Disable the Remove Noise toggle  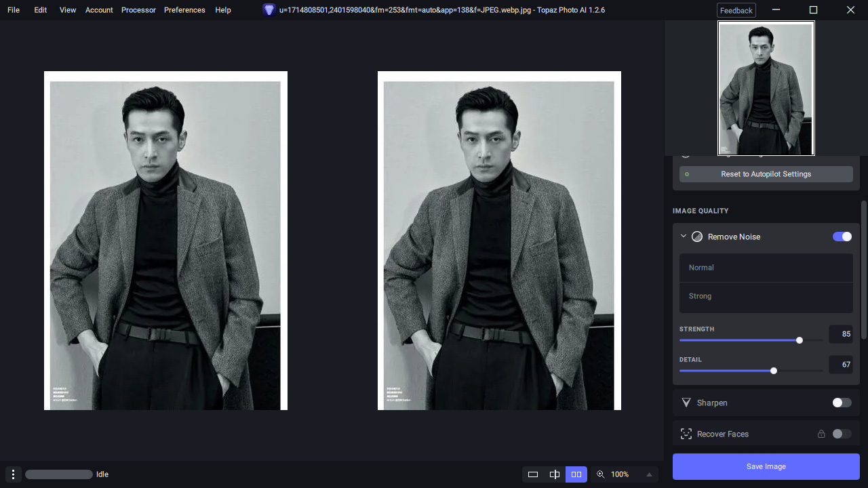842,237
